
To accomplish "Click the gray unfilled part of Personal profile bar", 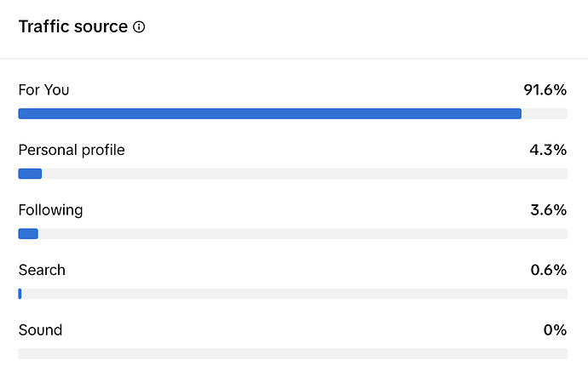I will tap(304, 174).
